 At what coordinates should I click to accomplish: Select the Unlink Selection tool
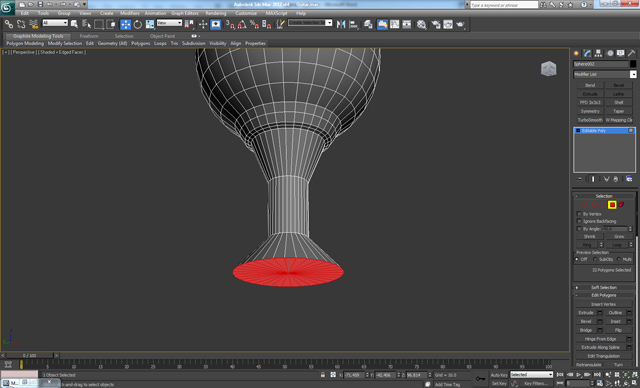(x=21, y=24)
